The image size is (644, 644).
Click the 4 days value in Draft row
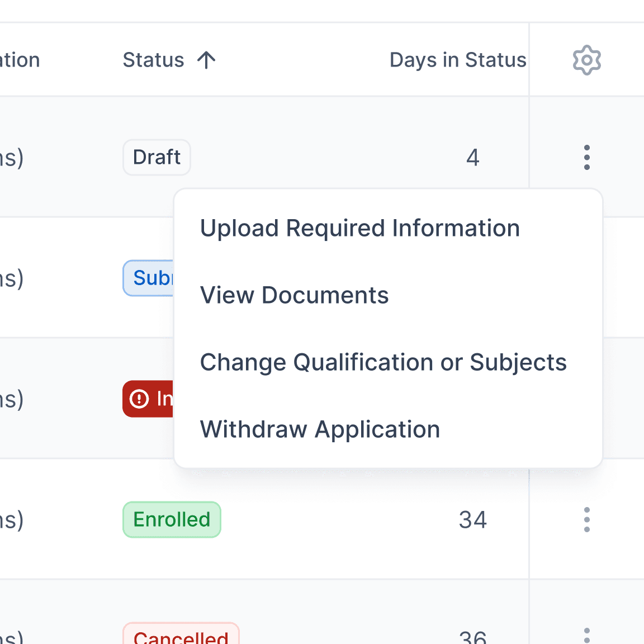click(x=473, y=158)
